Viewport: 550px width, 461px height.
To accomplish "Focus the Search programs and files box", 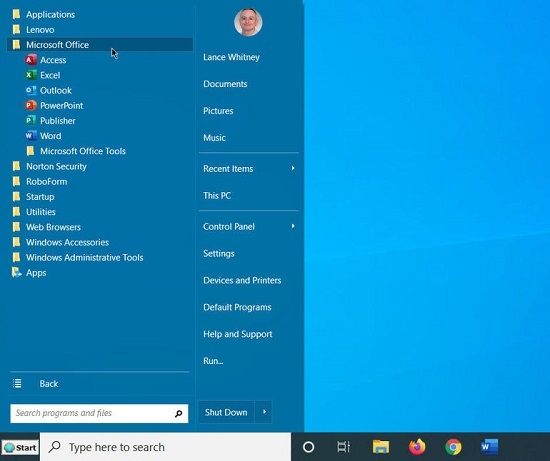I will (x=99, y=413).
